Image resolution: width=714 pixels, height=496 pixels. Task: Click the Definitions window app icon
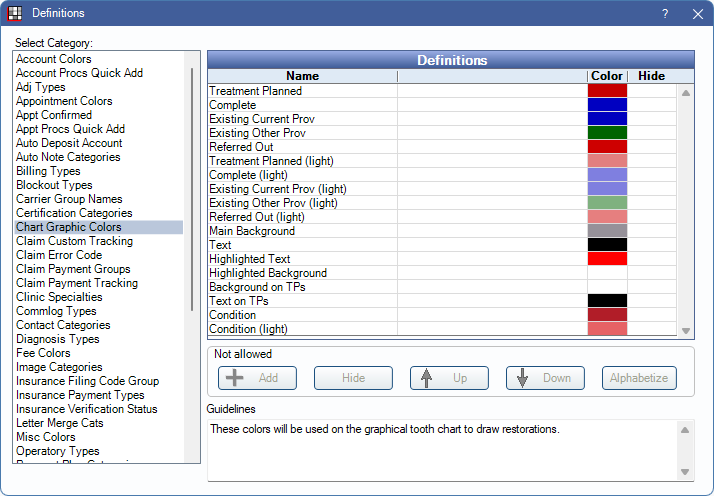tap(15, 13)
